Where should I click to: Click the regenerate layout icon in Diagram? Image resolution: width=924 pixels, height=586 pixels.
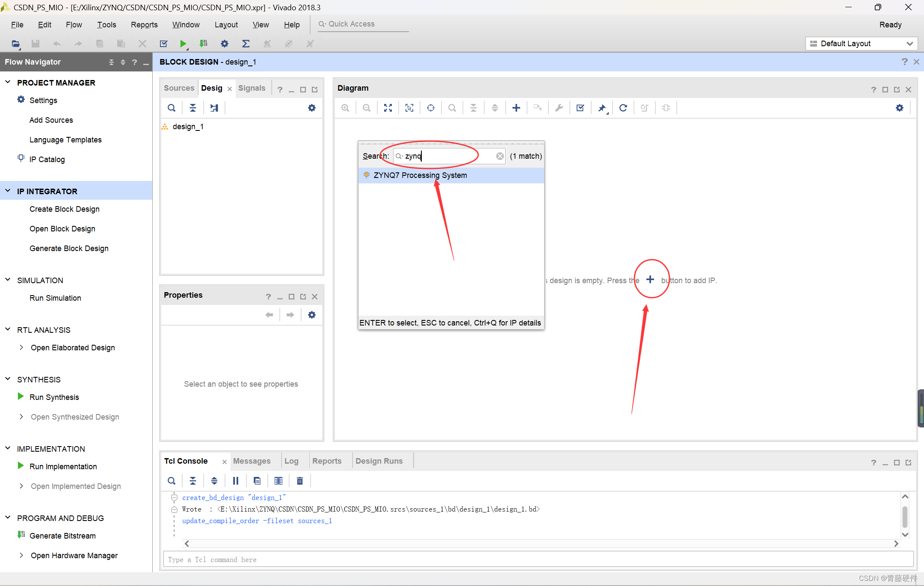click(622, 107)
